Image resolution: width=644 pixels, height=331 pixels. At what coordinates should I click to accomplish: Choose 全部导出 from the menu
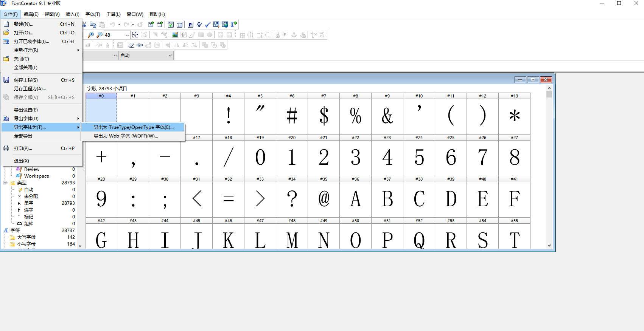click(x=42, y=136)
